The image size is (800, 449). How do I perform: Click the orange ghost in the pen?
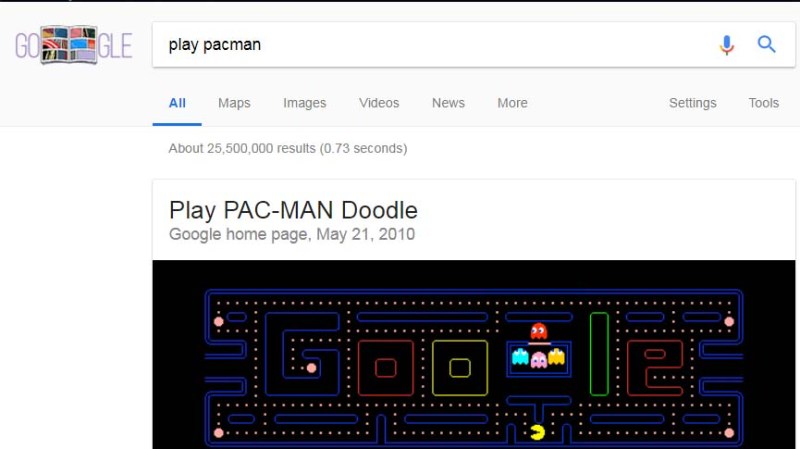point(557,356)
